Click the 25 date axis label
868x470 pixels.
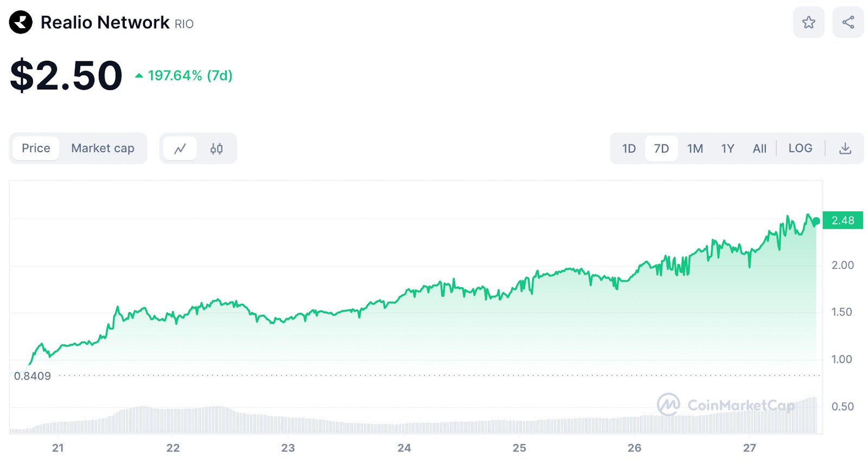pos(519,448)
